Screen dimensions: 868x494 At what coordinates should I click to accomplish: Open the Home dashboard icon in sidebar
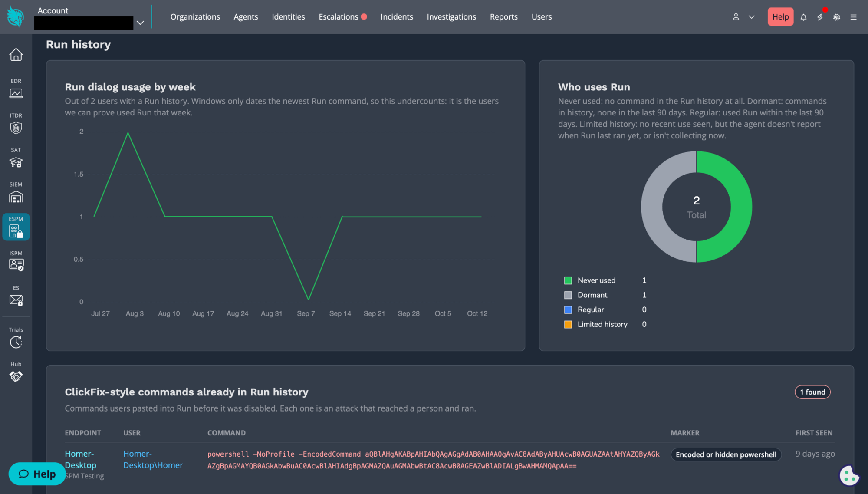pyautogui.click(x=16, y=55)
